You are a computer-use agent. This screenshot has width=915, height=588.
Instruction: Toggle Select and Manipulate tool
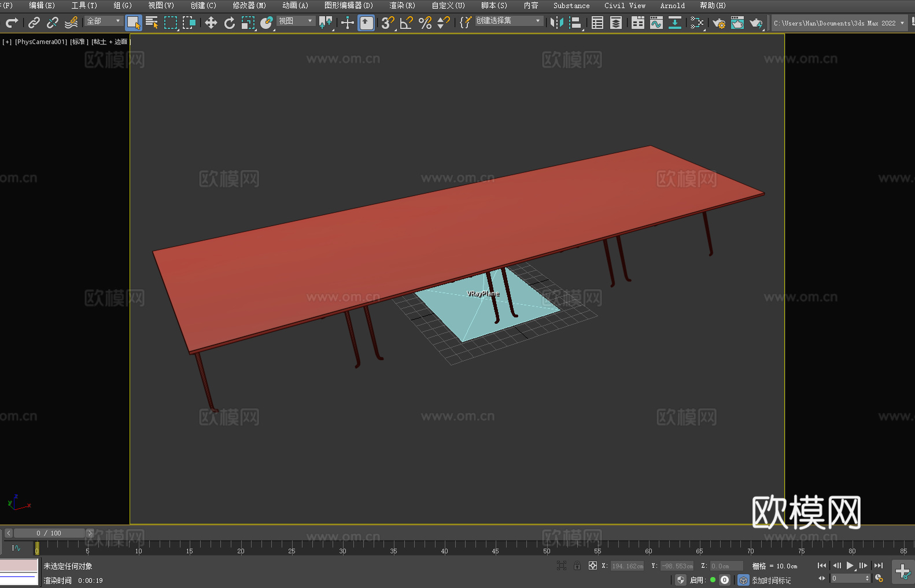tap(348, 23)
